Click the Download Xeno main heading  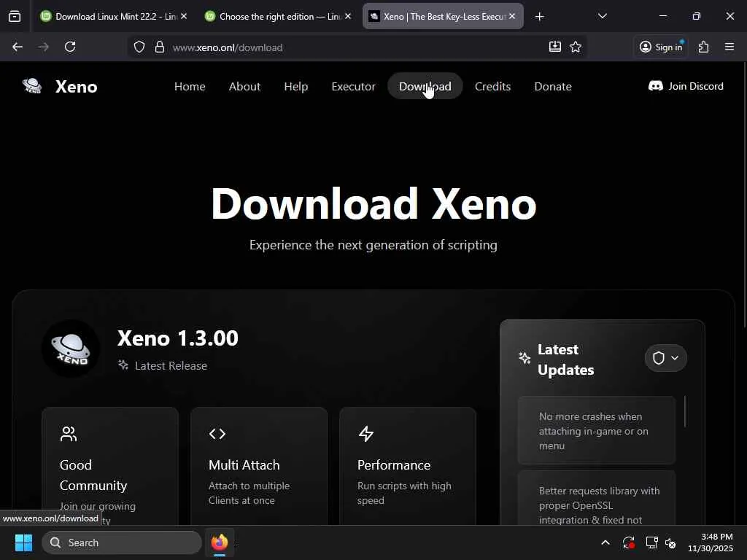point(373,204)
